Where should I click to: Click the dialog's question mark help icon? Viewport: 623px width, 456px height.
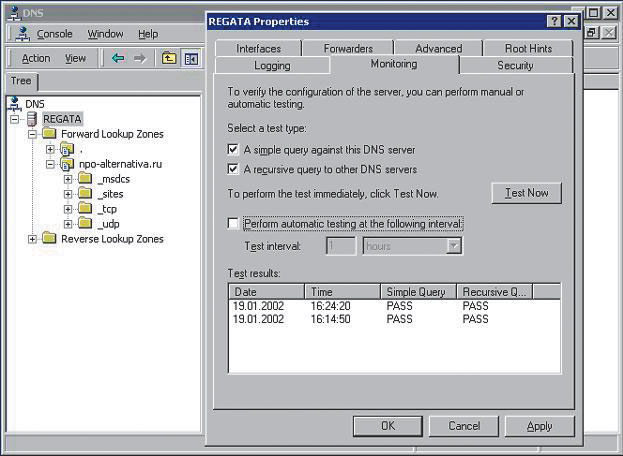(553, 21)
